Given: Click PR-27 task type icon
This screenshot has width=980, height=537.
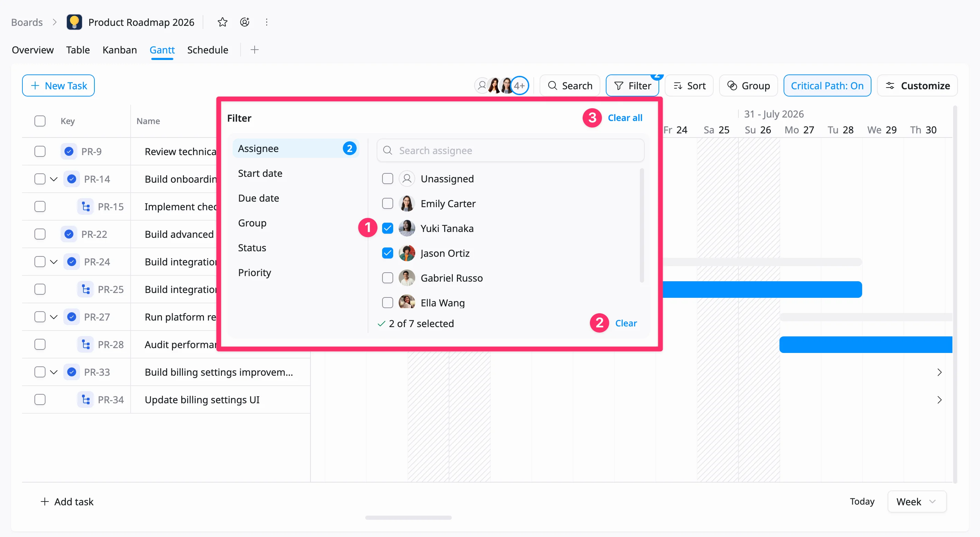Looking at the screenshot, I should point(72,317).
